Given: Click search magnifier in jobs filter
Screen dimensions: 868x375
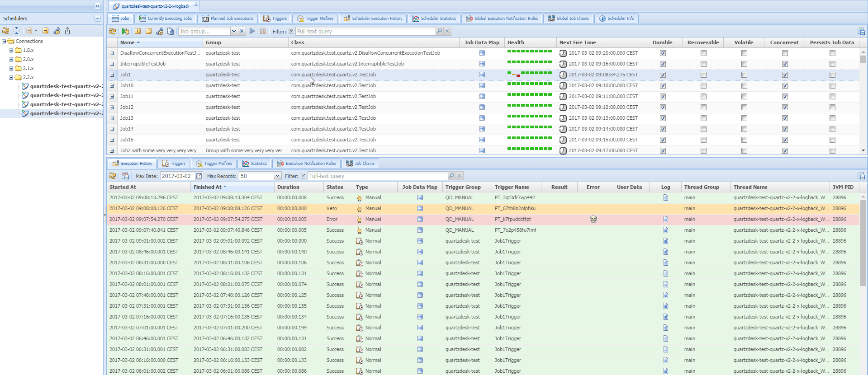Looking at the screenshot, I should [x=439, y=31].
